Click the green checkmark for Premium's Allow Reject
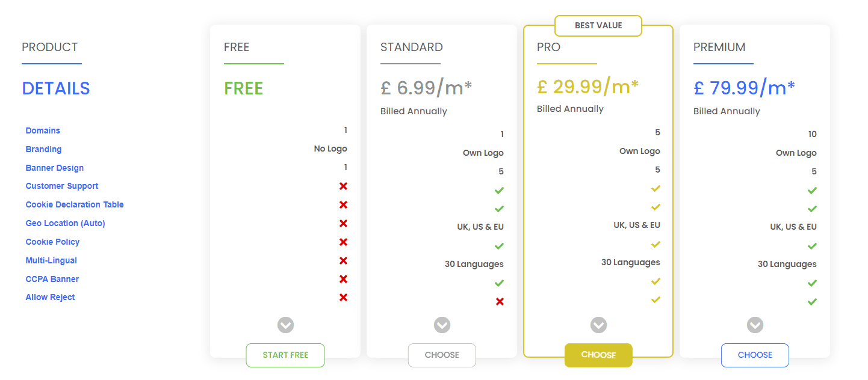Screen dimensions: 868x380 pos(812,301)
